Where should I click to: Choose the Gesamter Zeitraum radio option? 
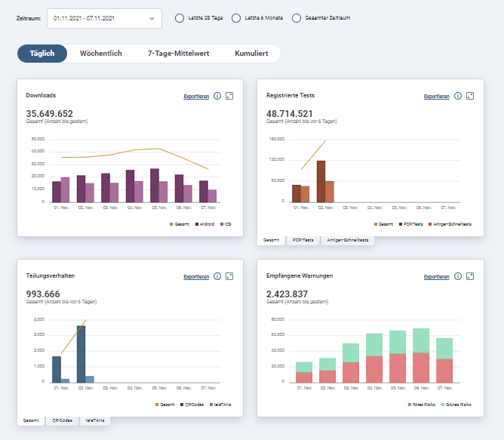pyautogui.click(x=297, y=18)
